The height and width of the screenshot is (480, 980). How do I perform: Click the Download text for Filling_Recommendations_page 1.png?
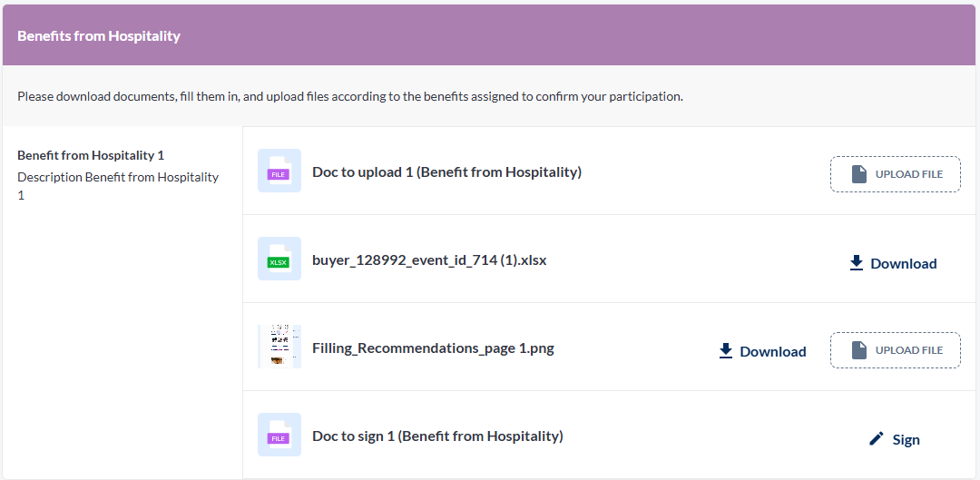pos(773,352)
